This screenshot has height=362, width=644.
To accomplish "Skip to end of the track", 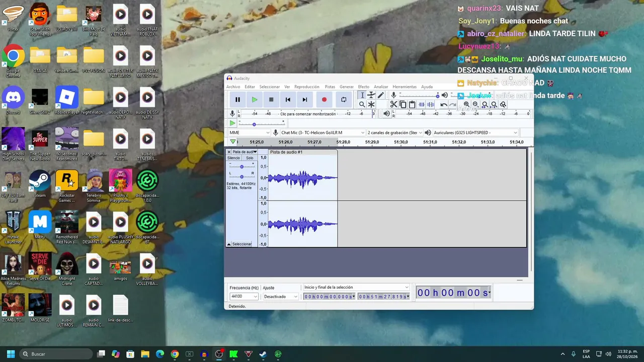I will (304, 100).
